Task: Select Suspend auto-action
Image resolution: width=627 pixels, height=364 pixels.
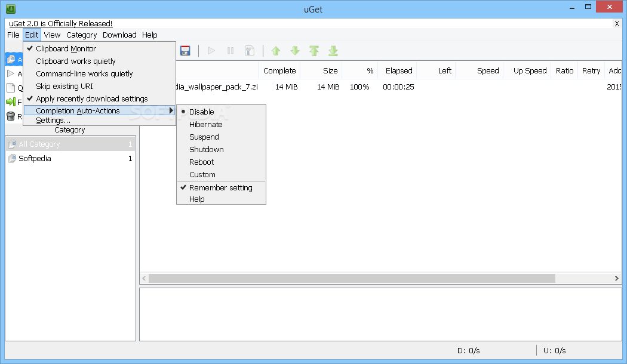Action: coord(221,137)
